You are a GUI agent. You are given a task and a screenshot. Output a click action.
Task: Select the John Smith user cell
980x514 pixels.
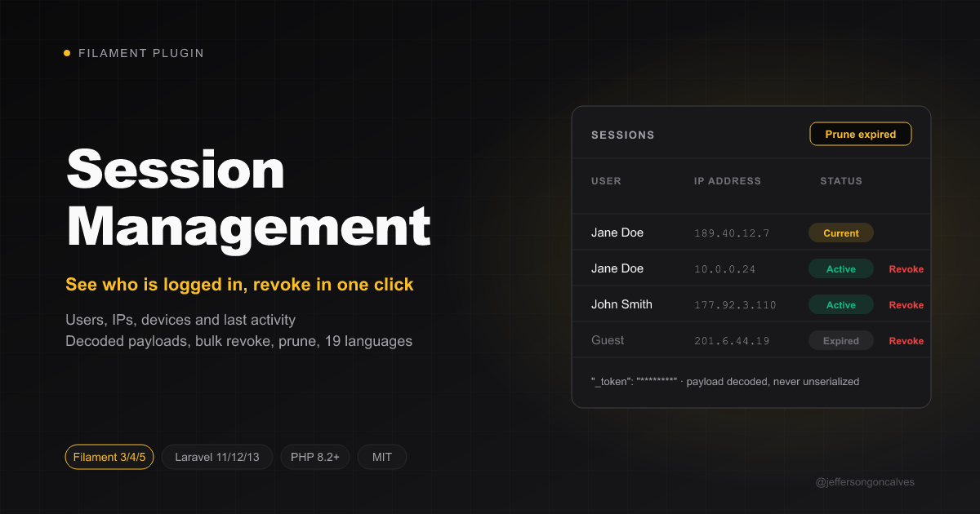(621, 304)
